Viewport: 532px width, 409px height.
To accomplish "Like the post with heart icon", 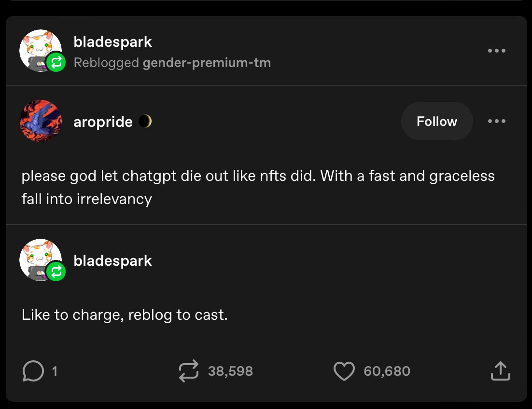I will pyautogui.click(x=344, y=371).
